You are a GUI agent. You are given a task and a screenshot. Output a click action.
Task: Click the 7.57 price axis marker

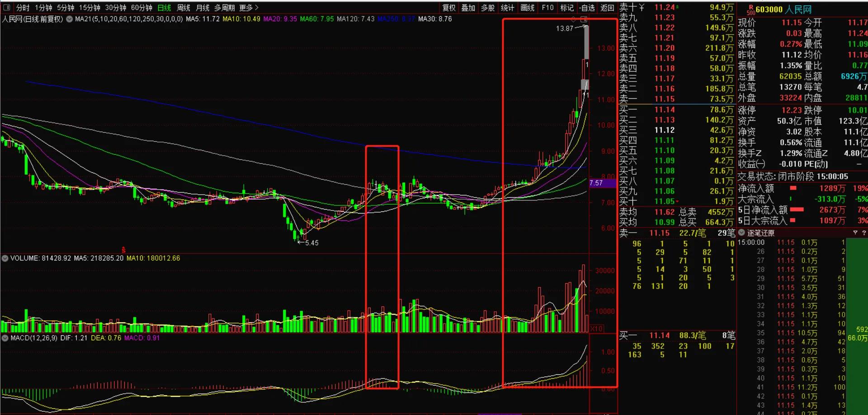[x=602, y=183]
